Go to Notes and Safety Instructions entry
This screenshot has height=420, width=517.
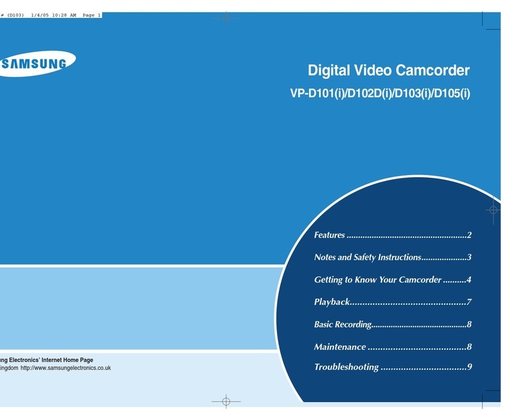coord(393,257)
